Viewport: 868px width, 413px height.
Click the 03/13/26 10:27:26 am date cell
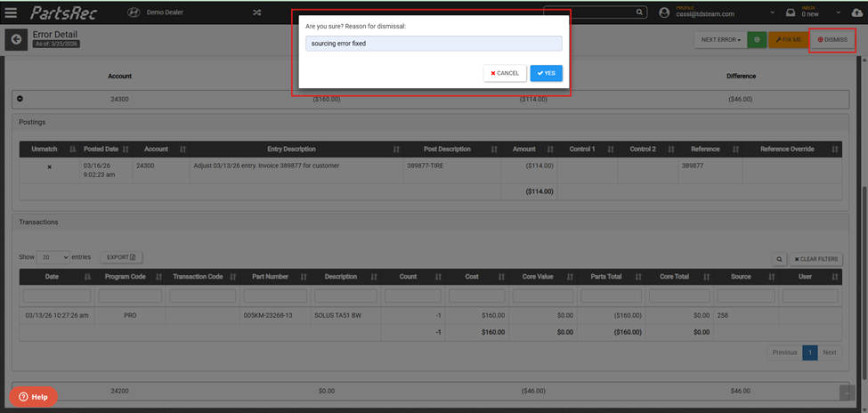(x=56, y=316)
